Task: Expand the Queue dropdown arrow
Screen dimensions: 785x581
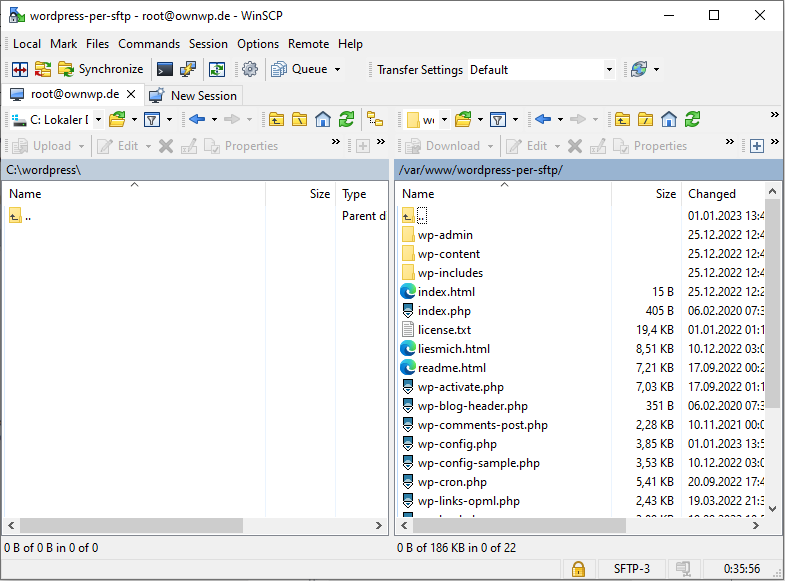Action: 337,69
